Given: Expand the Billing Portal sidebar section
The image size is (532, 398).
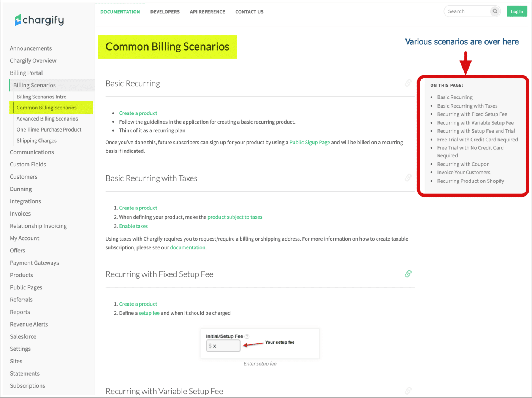Looking at the screenshot, I should 26,73.
